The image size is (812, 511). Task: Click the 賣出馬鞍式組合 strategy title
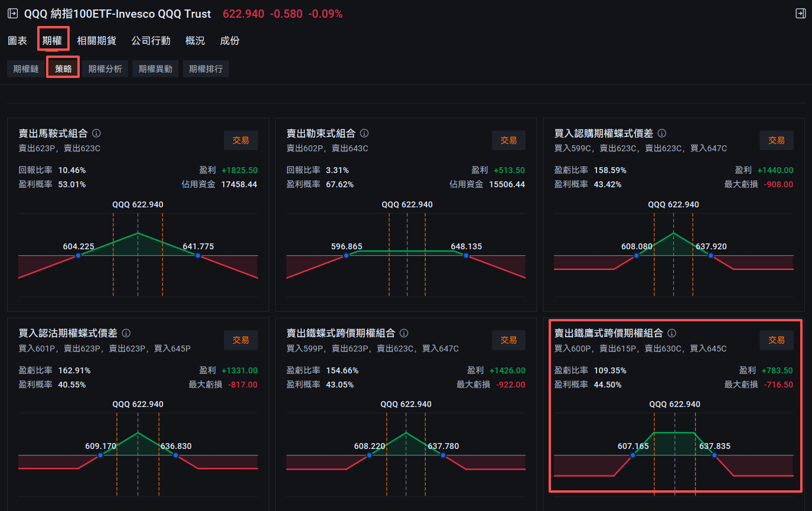[53, 134]
